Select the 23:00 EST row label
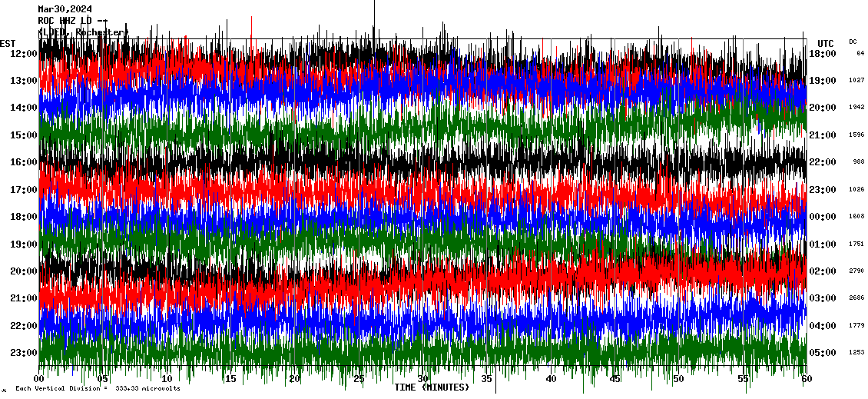This screenshot has width=868, height=399. (x=23, y=353)
